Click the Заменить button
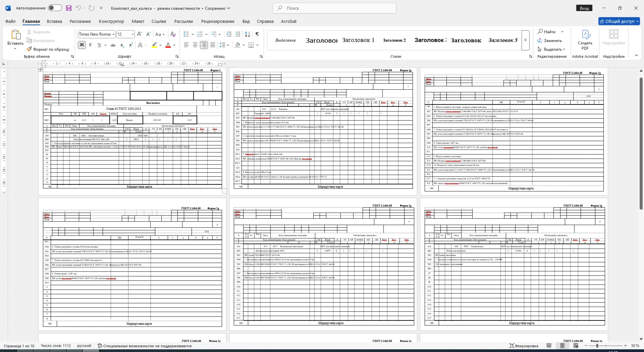644x352 pixels. click(550, 41)
